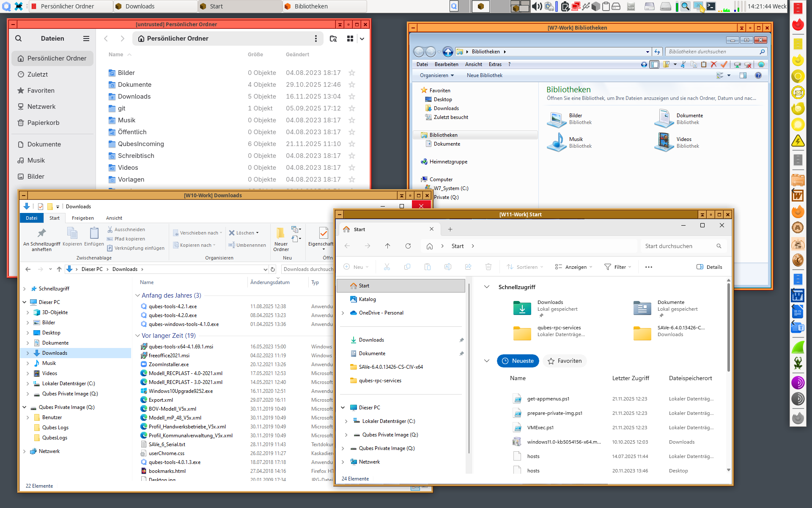Image resolution: width=812 pixels, height=508 pixels.
Task: Open the Neu dropdown in W11 Explorer
Action: pos(357,267)
